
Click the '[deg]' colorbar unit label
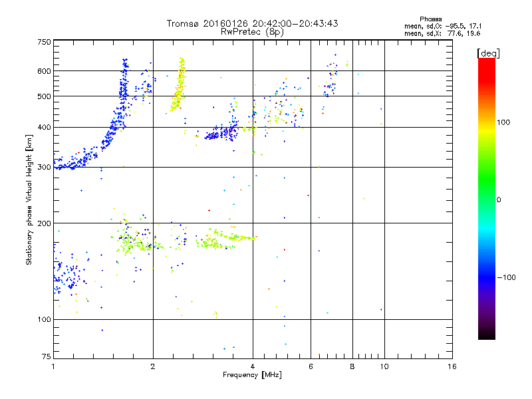488,53
